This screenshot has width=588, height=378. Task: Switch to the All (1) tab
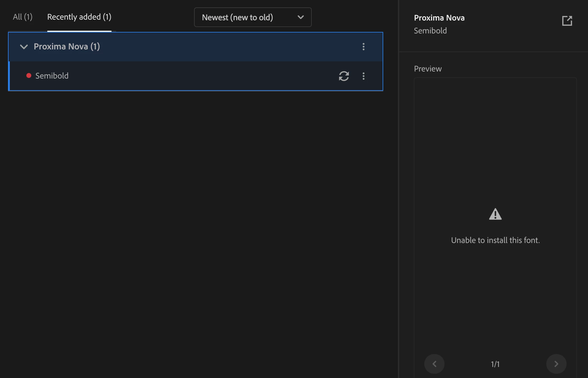22,17
